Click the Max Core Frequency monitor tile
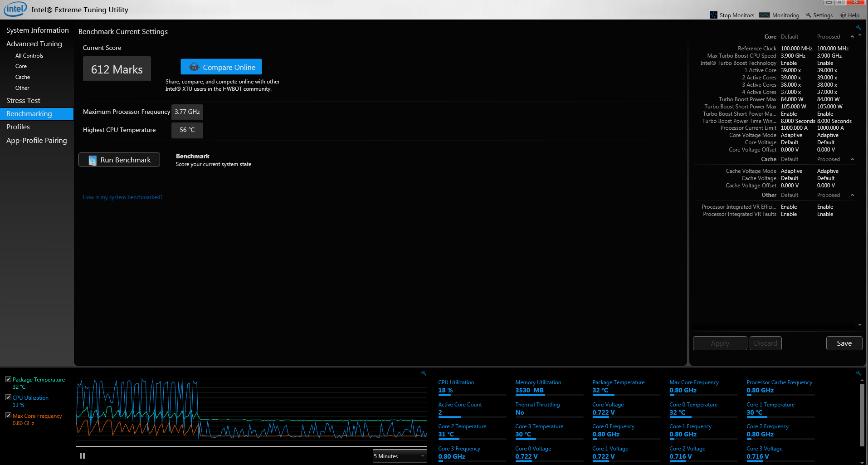 [703, 387]
